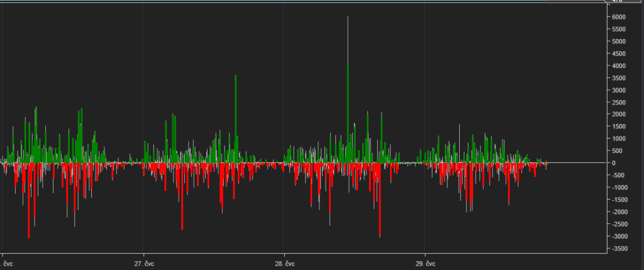Click the 3000 value on the vertical axis
The height and width of the screenshot is (270, 644).
coord(619,90)
